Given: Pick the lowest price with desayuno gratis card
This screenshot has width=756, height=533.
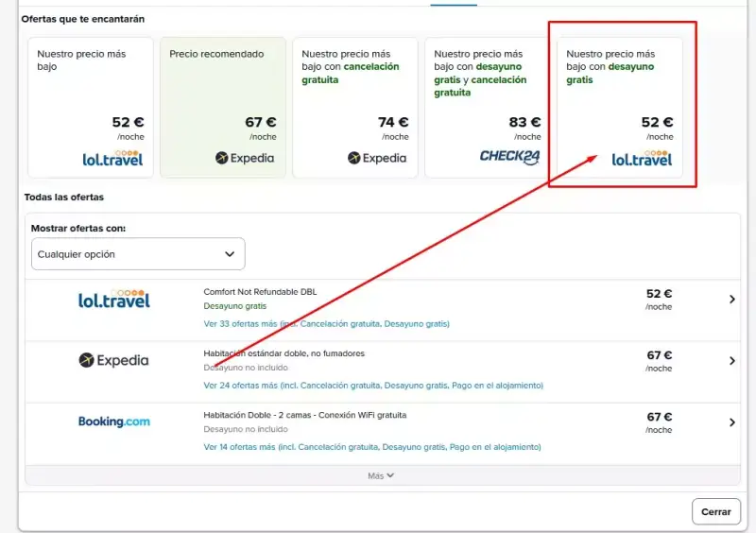Looking at the screenshot, I should (620, 108).
